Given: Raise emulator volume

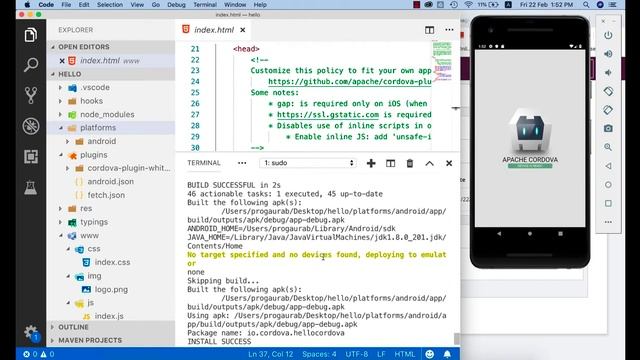Looking at the screenshot, I should coord(608,54).
